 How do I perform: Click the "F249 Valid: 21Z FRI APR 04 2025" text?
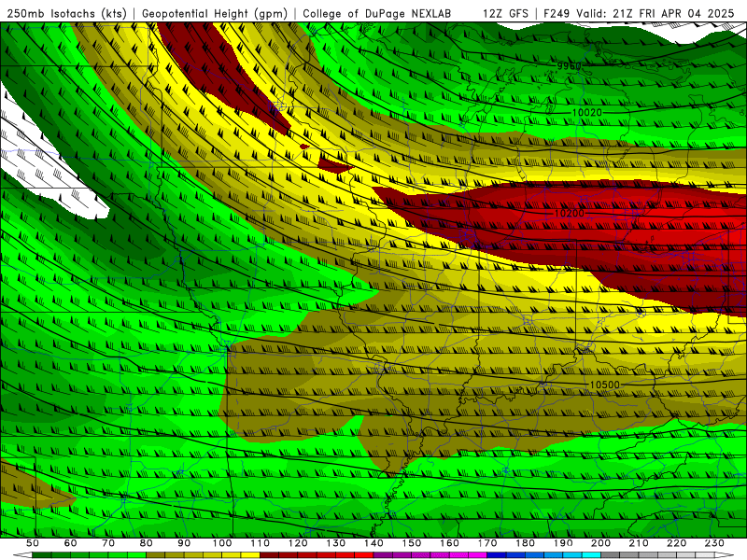[x=639, y=13]
